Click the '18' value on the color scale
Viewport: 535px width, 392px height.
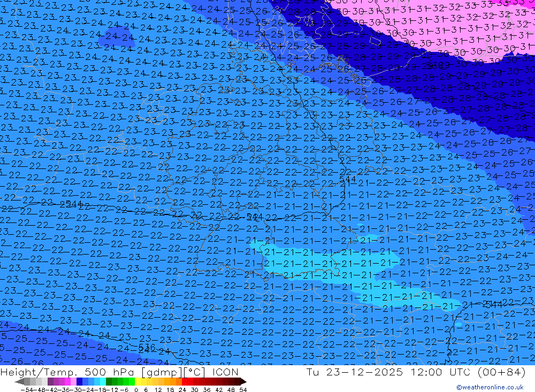170,390
